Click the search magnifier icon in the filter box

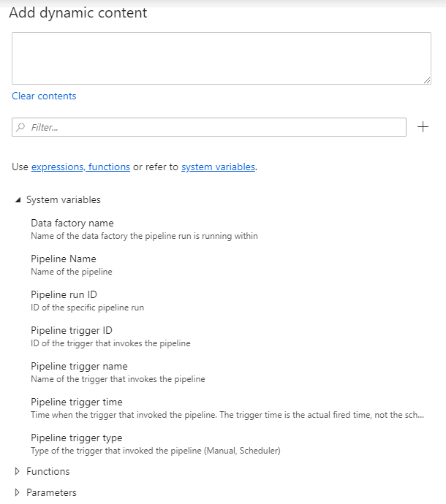pyautogui.click(x=20, y=127)
